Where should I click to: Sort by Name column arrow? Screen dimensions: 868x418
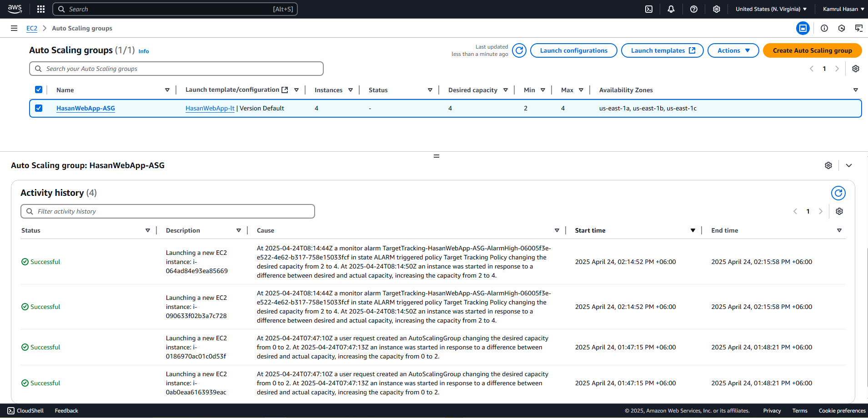click(x=167, y=90)
